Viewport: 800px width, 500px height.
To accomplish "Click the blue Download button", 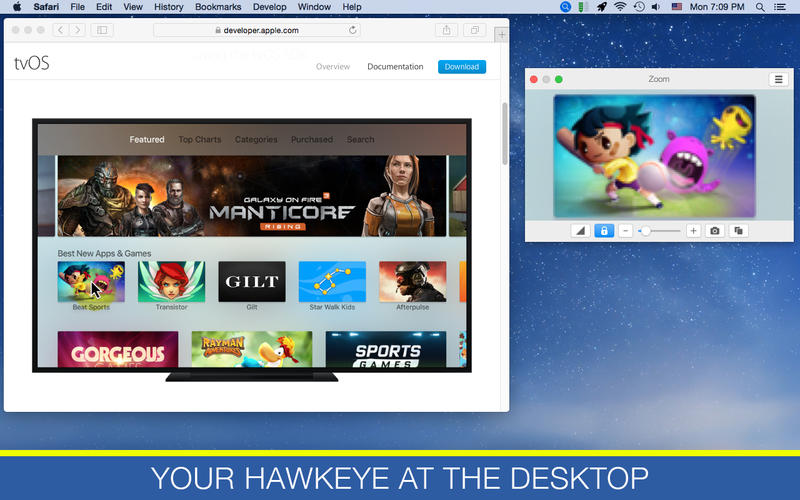I will 462,66.
